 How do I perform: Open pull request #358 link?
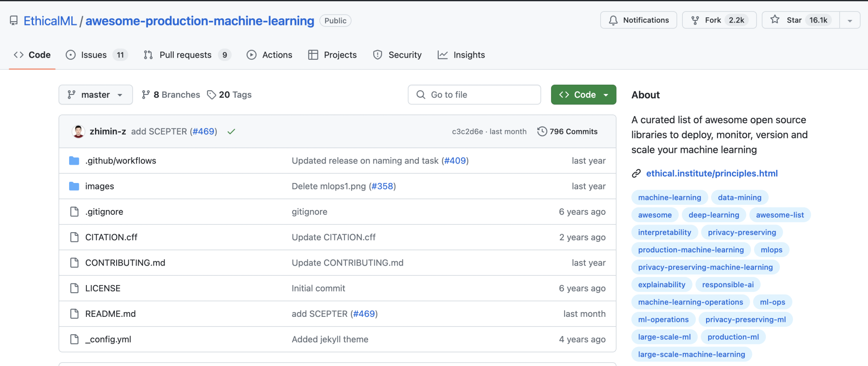382,186
